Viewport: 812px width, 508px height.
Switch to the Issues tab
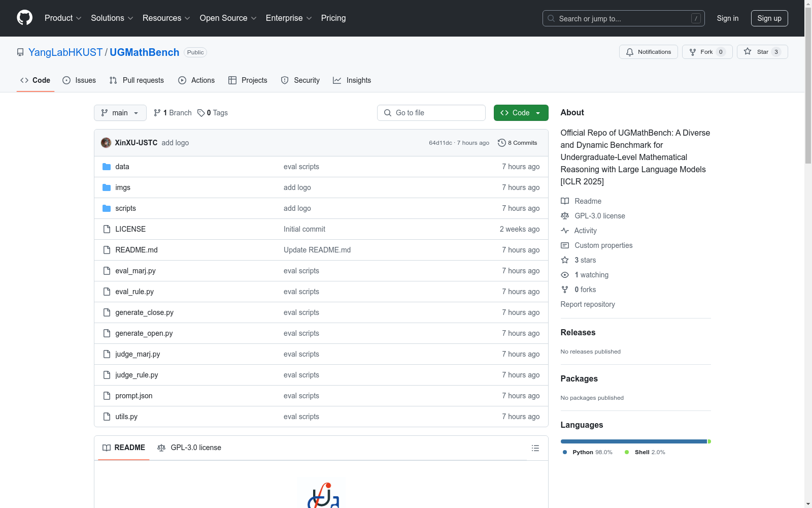click(79, 80)
